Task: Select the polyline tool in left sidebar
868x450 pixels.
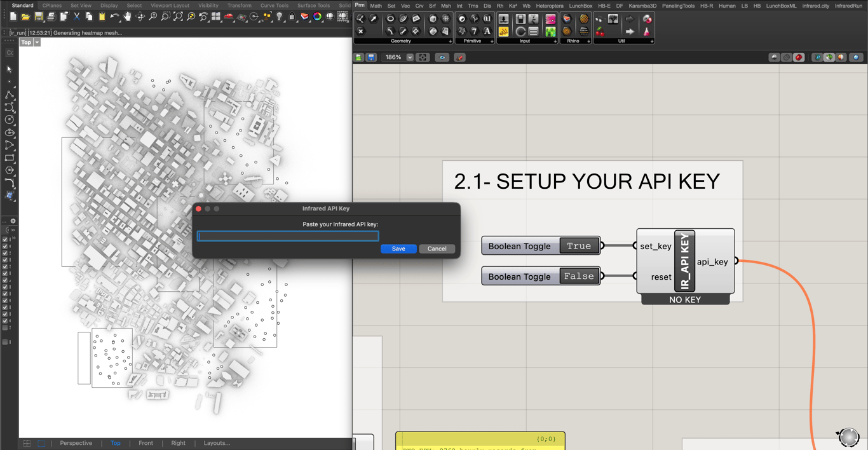Action: 9,94
